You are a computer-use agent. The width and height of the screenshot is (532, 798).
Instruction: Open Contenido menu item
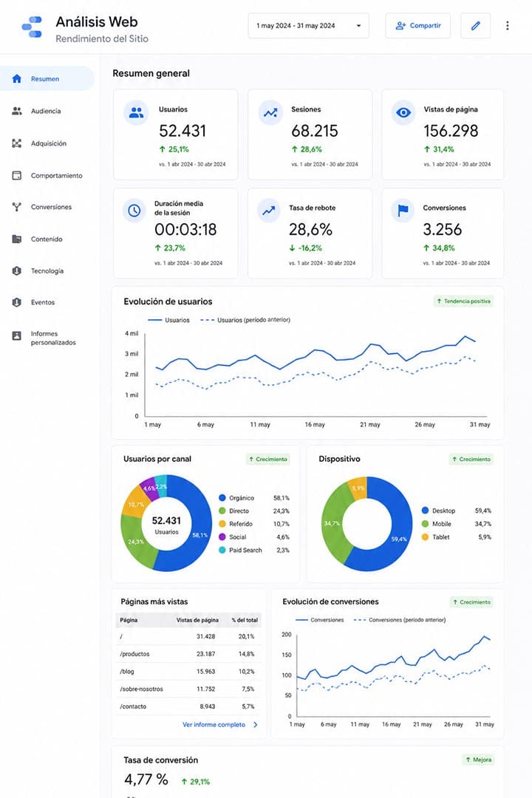click(47, 239)
